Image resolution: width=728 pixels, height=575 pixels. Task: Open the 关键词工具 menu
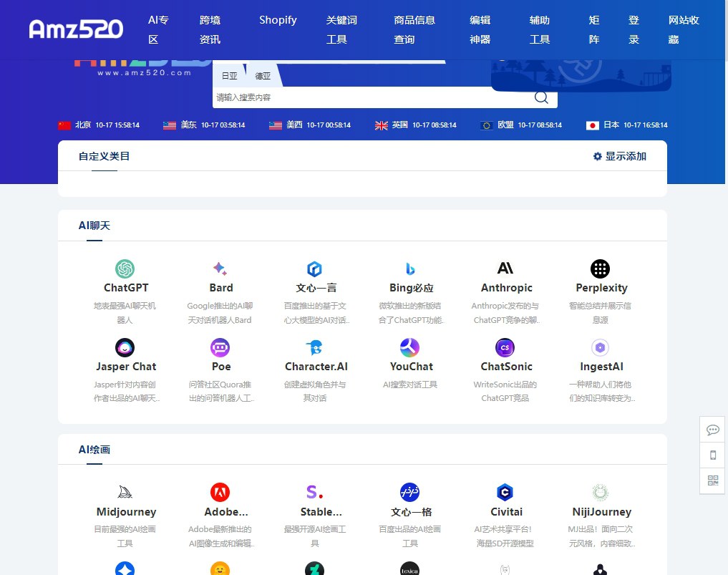[x=341, y=30]
